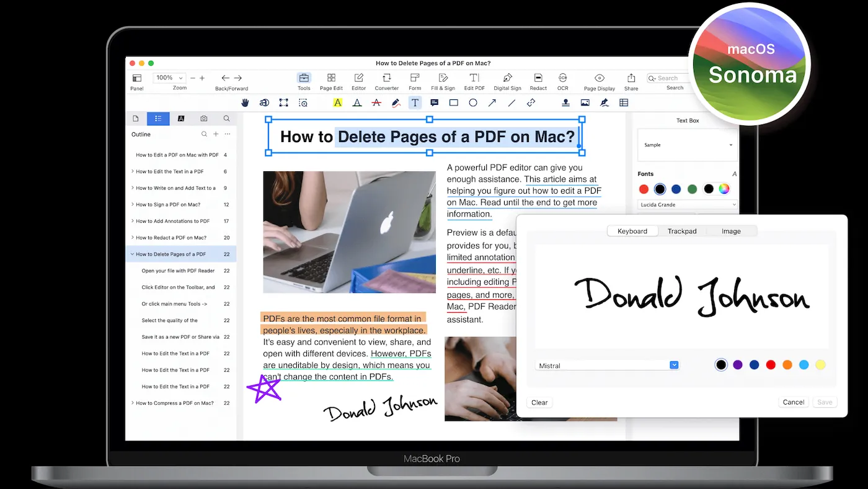The image size is (868, 489).
Task: Select the Hand pan tool
Action: (x=245, y=102)
